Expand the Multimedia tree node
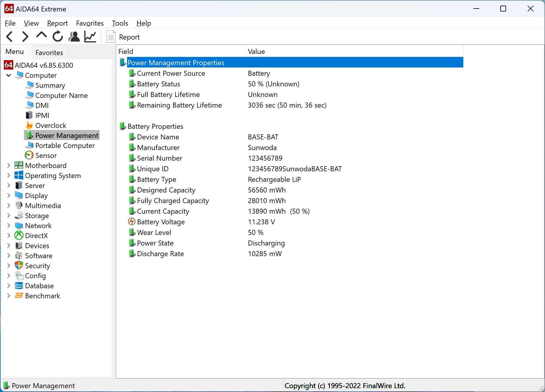The image size is (545, 392). (x=9, y=205)
